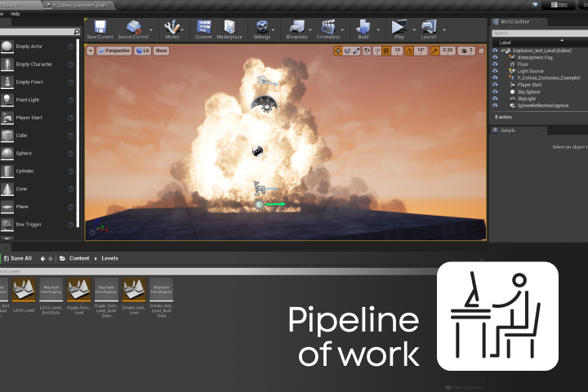Click the Launch gamepad icon
This screenshot has width=588, height=392.
pyautogui.click(x=428, y=28)
